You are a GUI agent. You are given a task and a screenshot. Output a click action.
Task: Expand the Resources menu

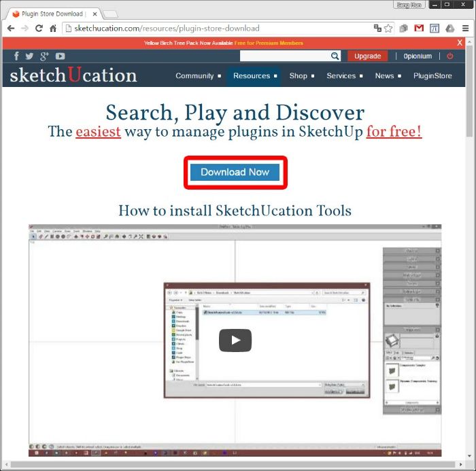[x=255, y=76]
